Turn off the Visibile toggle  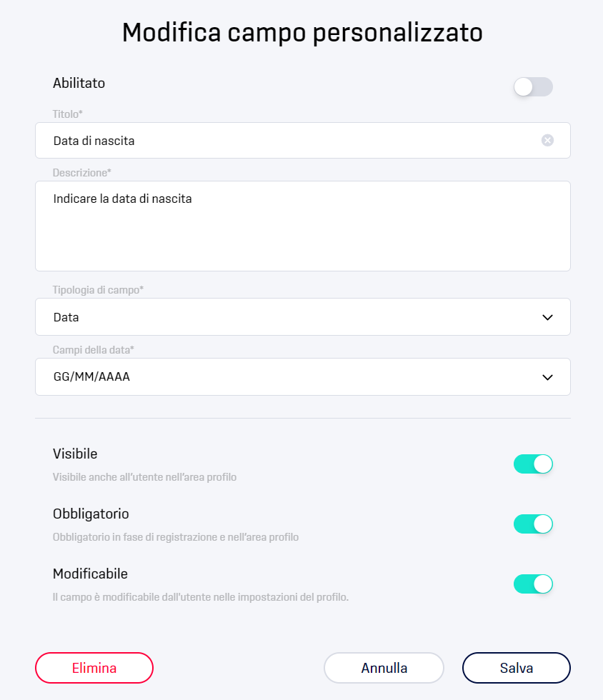533,464
